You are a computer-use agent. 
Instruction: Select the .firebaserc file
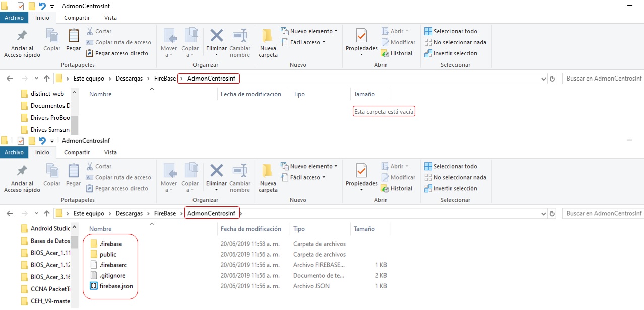(112, 265)
